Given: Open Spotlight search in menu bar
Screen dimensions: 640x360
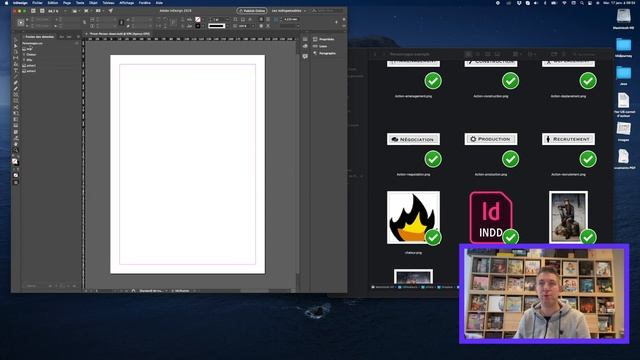Looking at the screenshot, I should point(582,3).
